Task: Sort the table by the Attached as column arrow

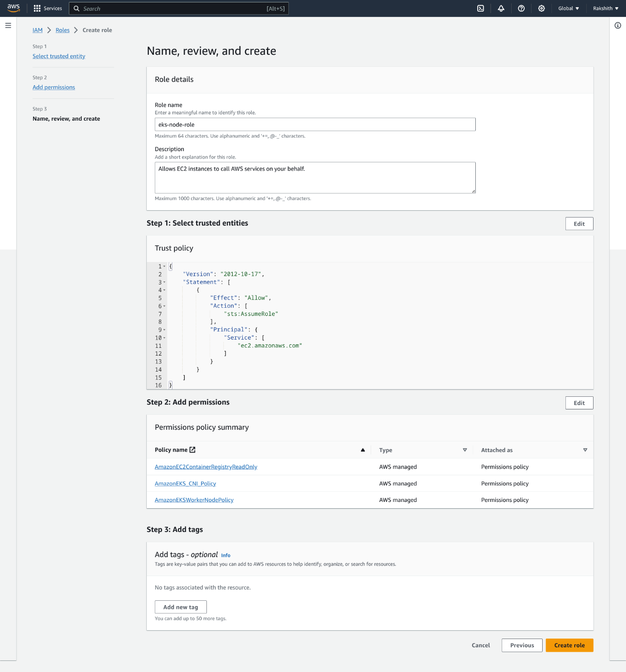Action: click(x=585, y=450)
